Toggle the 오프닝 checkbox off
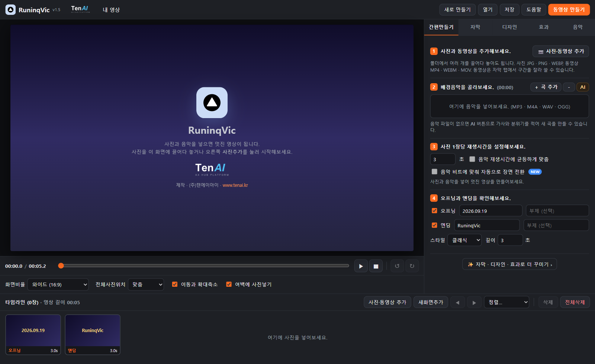 click(x=434, y=211)
